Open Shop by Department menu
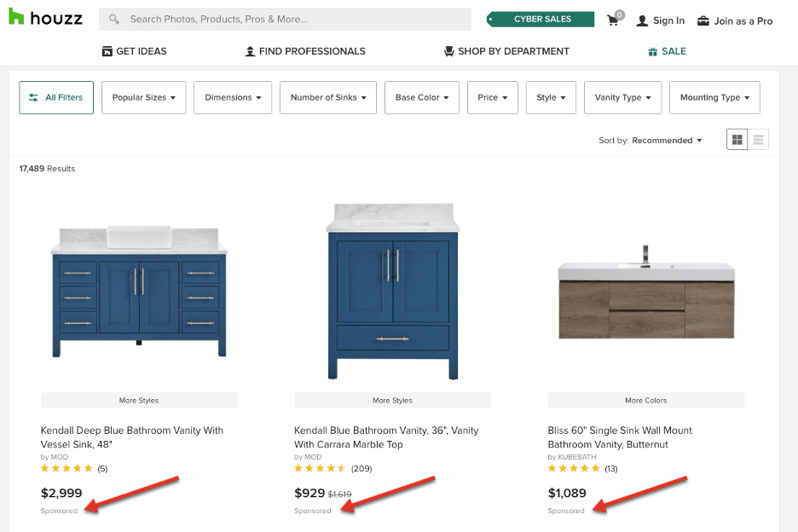This screenshot has height=532, width=798. click(x=506, y=51)
